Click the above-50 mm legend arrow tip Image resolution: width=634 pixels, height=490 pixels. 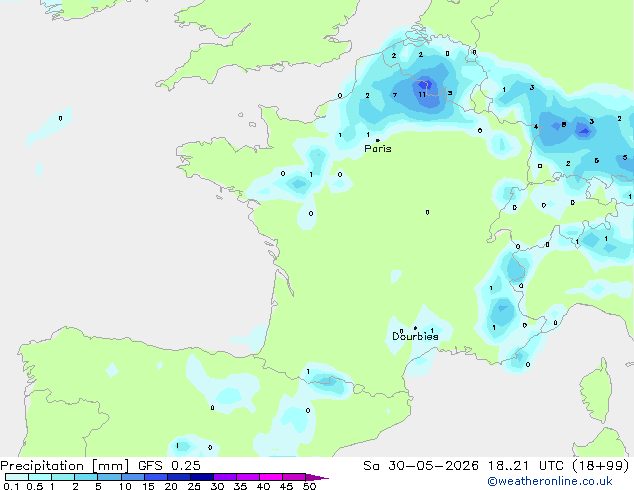coord(317,477)
